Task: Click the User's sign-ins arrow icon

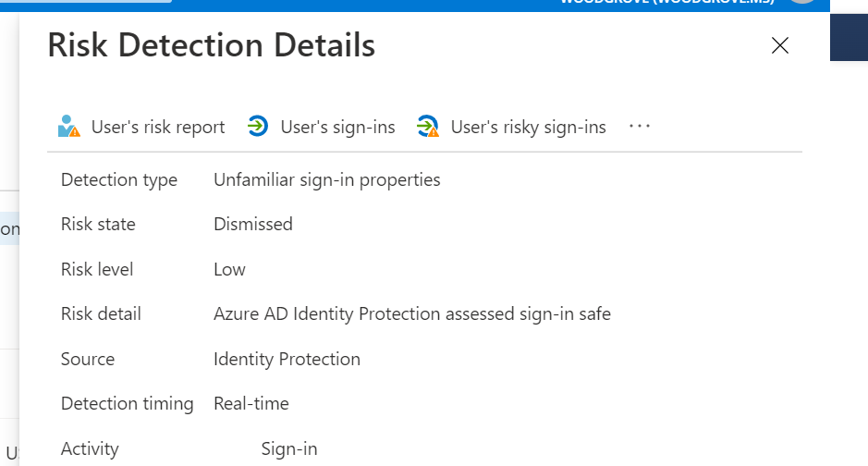Action: point(257,126)
